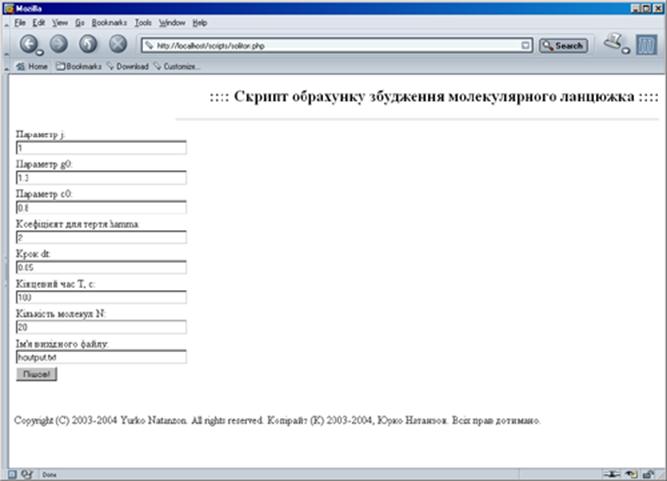Focus the Параметр j input field
This screenshot has width=667, height=481.
pos(101,148)
